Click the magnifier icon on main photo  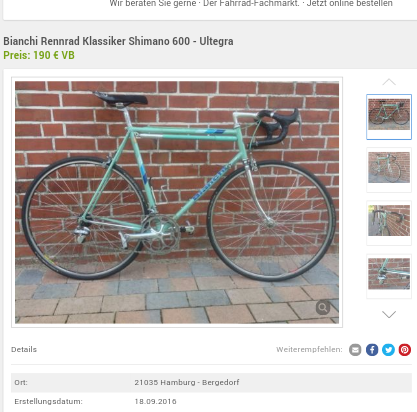pyautogui.click(x=323, y=307)
